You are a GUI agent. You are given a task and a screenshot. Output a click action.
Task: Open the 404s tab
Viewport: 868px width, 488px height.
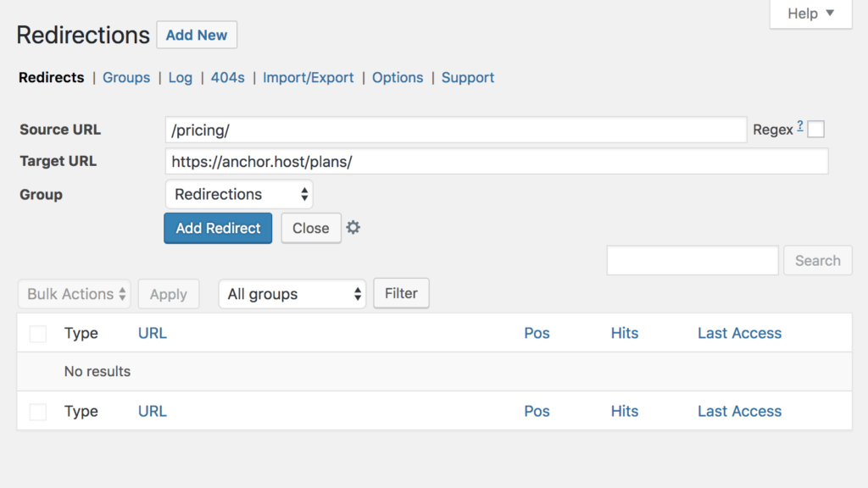click(x=227, y=77)
